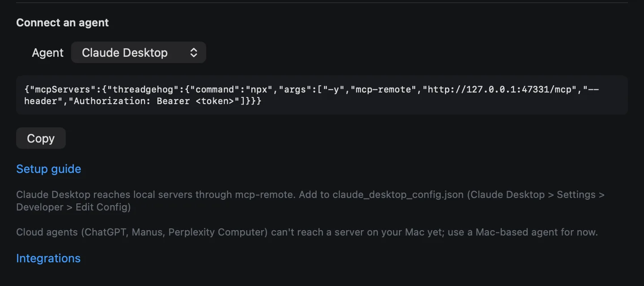
Task: Click the Claude Desktop mcp-remote instructions text
Action: click(310, 201)
